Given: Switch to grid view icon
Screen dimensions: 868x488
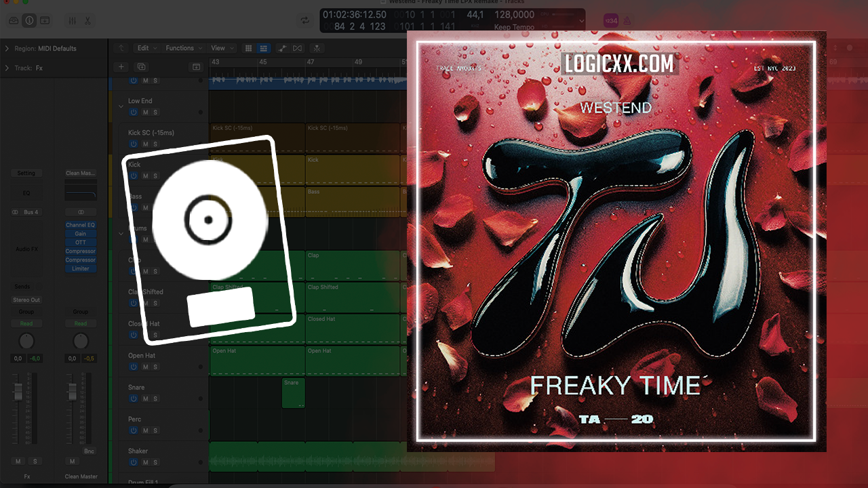Looking at the screenshot, I should (x=248, y=48).
